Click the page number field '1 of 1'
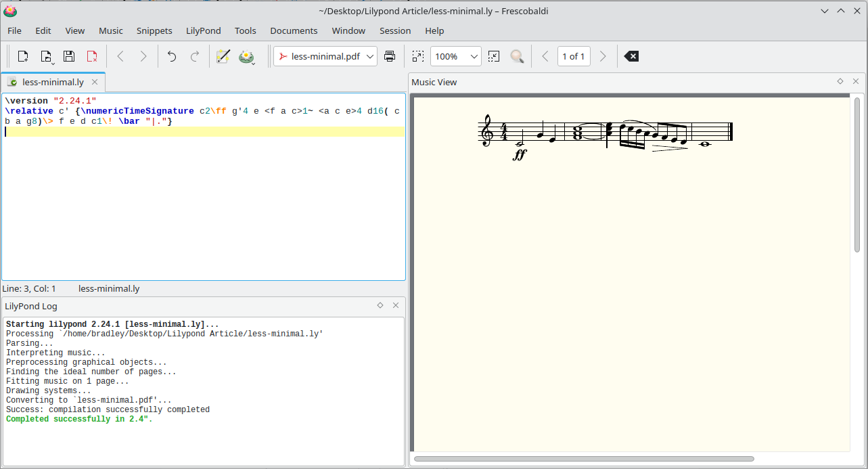 click(x=574, y=57)
